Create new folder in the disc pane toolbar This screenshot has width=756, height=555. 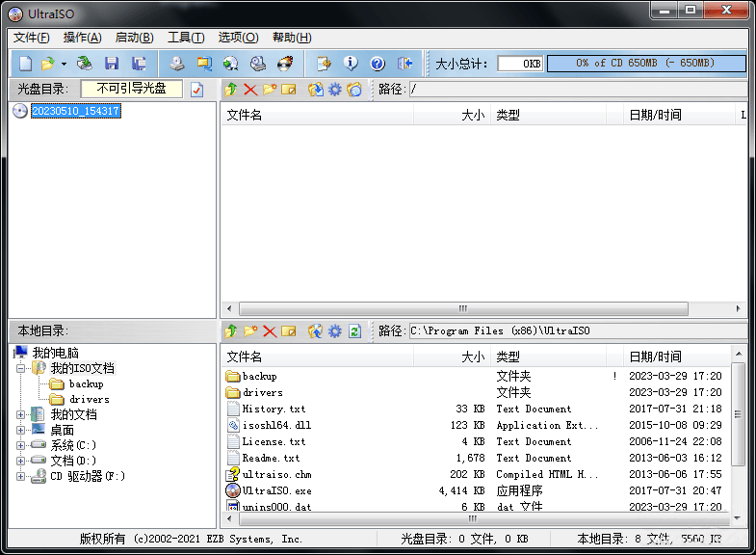[270, 90]
